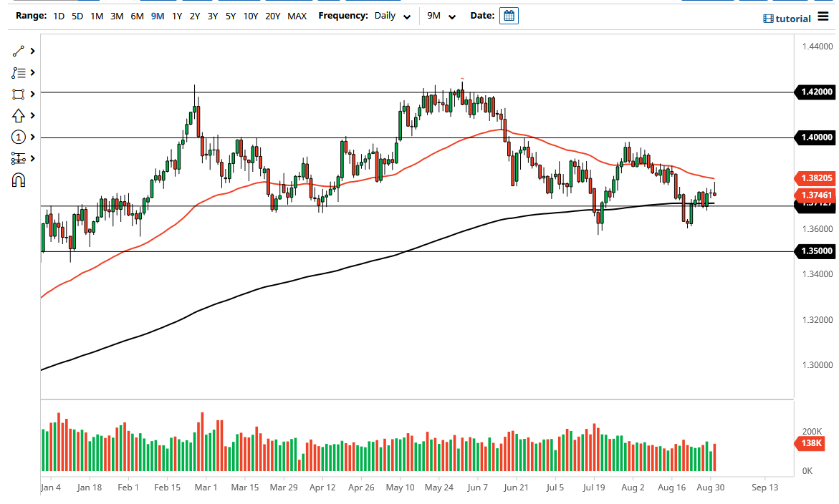The image size is (839, 504).
Task: Open the Date calendar picker
Action: click(509, 15)
